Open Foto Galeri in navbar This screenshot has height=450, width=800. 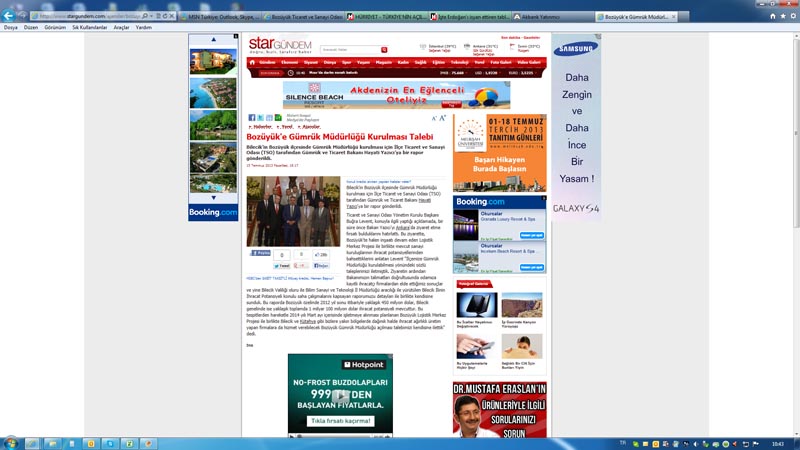click(501, 62)
